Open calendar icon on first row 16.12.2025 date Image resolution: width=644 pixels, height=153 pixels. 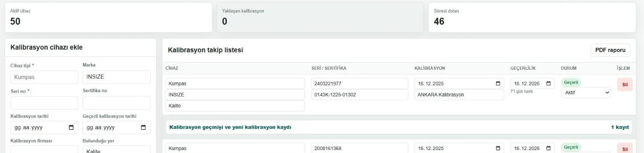[x=498, y=84]
